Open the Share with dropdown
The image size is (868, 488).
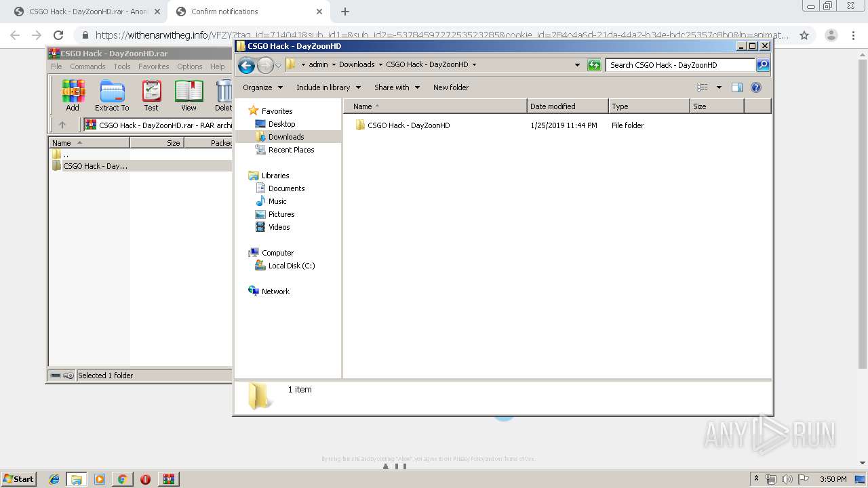[x=397, y=87]
